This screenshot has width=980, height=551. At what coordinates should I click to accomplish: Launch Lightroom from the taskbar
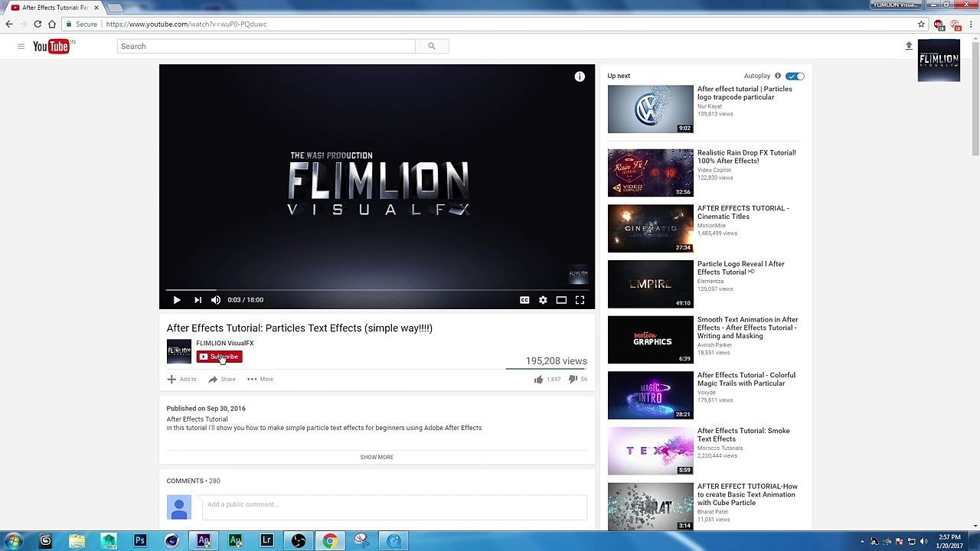[x=266, y=541]
